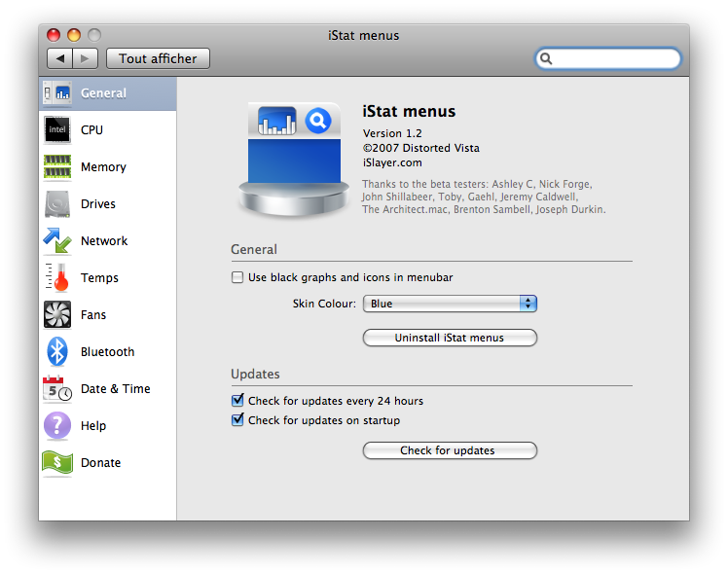Click the Fans icon

pyautogui.click(x=57, y=314)
